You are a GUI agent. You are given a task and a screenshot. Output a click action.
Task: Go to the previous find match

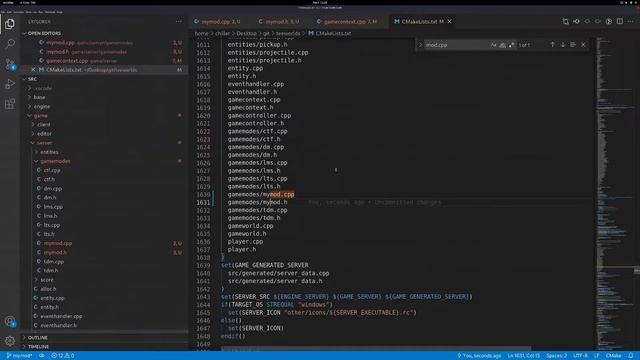click(552, 45)
